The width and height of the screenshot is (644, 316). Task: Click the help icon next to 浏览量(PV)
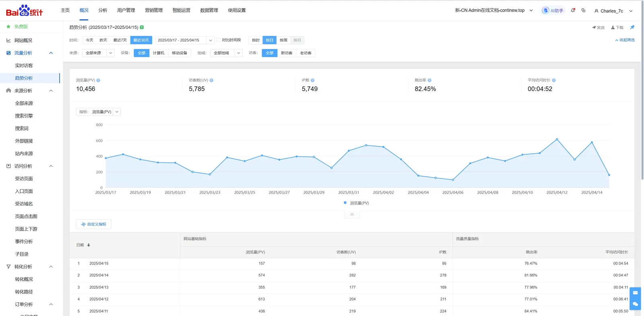[x=98, y=80]
